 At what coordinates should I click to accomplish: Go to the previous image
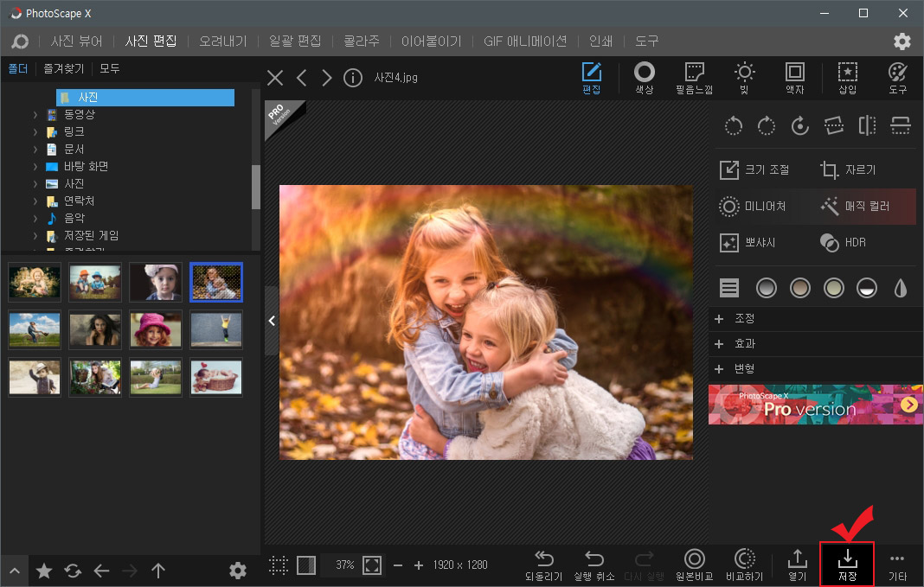[302, 78]
